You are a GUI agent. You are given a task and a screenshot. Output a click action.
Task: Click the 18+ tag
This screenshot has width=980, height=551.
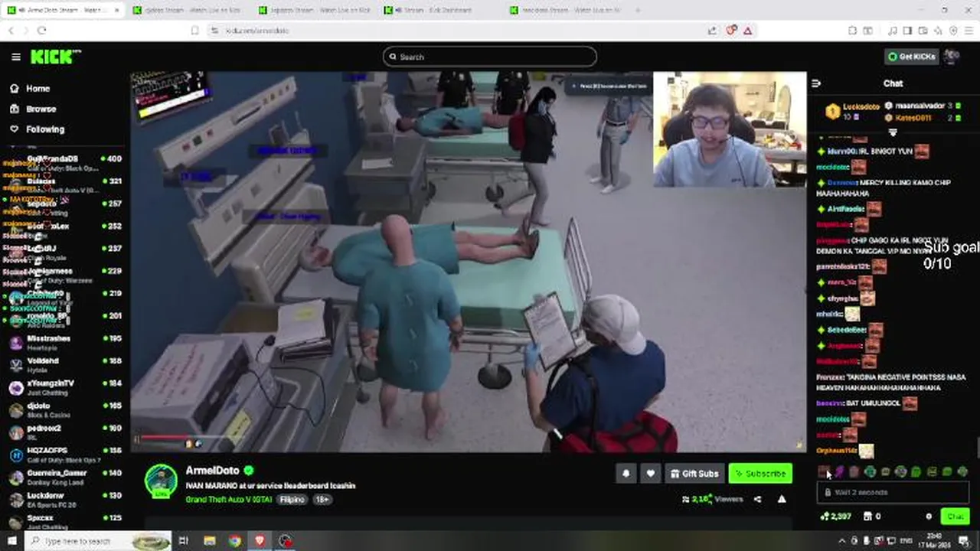322,499
